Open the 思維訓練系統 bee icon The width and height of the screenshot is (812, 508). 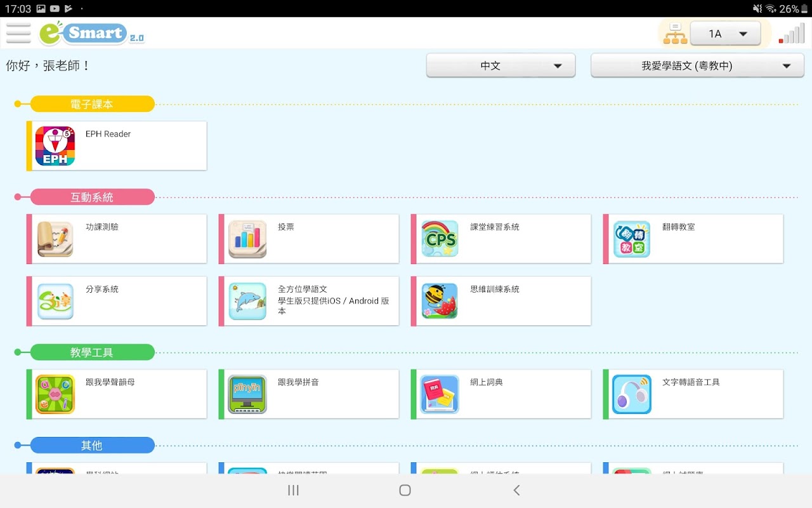click(x=440, y=301)
